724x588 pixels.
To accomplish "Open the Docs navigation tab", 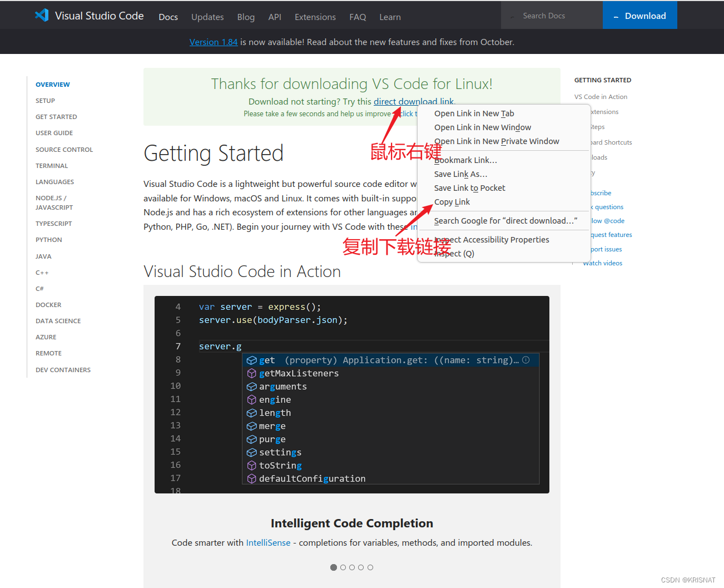I will coord(168,17).
